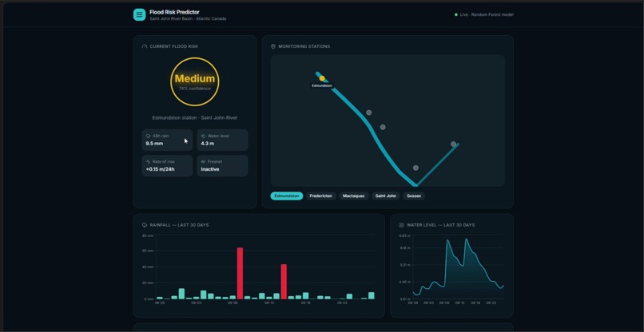
Task: Click the '5.31 m' water level axis label
Action: 404,265
